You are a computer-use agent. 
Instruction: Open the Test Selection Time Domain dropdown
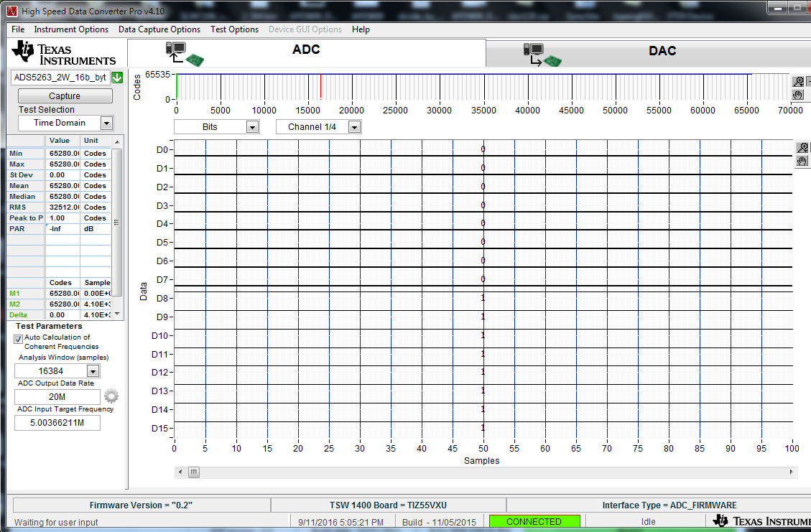[x=106, y=123]
